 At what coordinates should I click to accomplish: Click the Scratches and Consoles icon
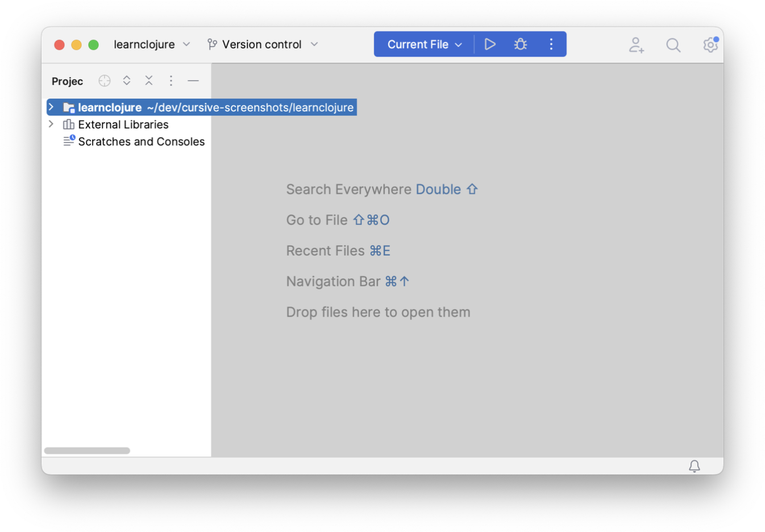click(x=69, y=141)
